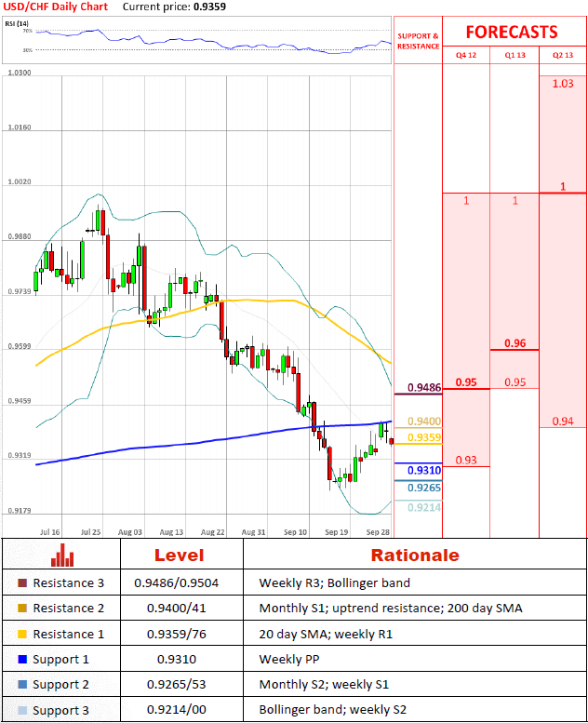588x723 pixels.
Task: Click the Resistance 3 dark maroon color swatch
Action: (x=21, y=583)
